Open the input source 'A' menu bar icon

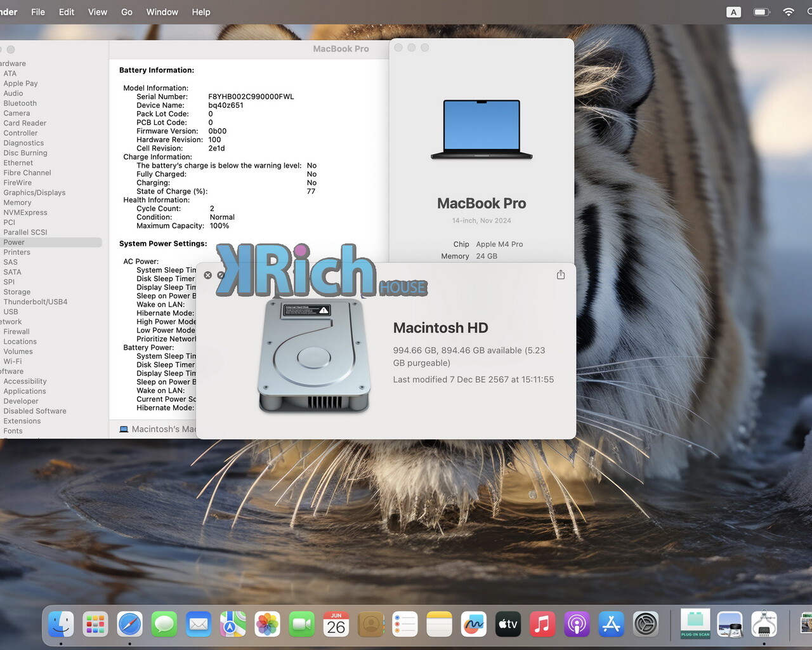click(x=733, y=12)
